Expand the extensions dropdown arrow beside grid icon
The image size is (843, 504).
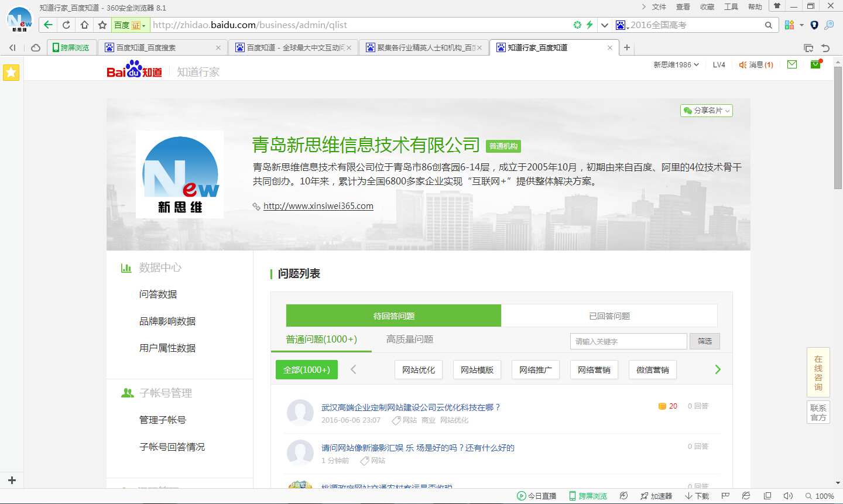pos(801,25)
